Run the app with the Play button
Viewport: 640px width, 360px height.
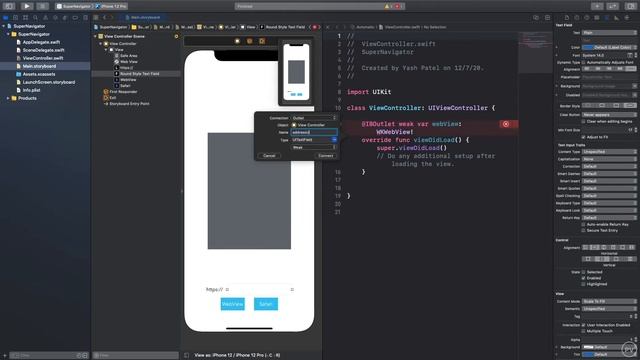click(27, 6)
